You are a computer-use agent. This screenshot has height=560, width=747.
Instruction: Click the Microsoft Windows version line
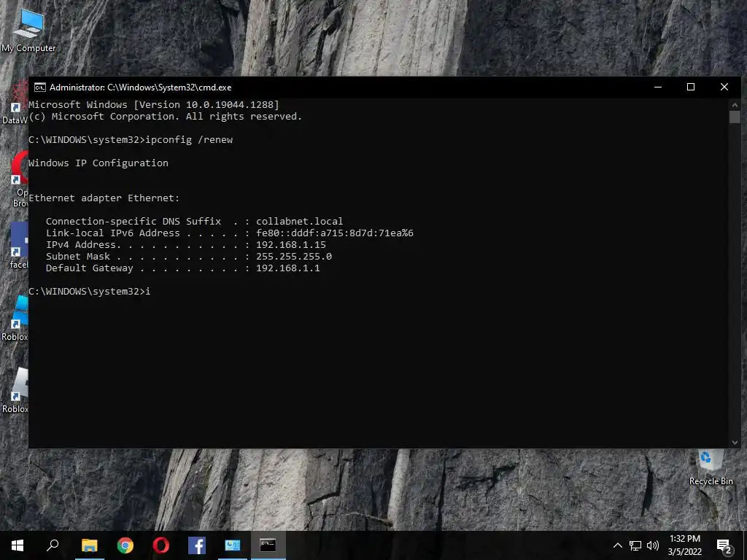pyautogui.click(x=154, y=105)
